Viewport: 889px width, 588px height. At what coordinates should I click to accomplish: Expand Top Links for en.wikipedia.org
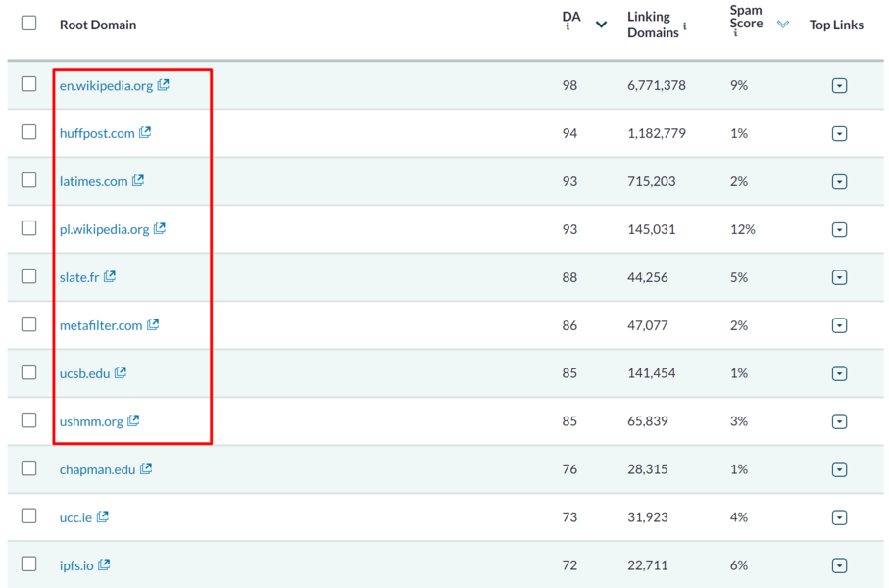[840, 85]
